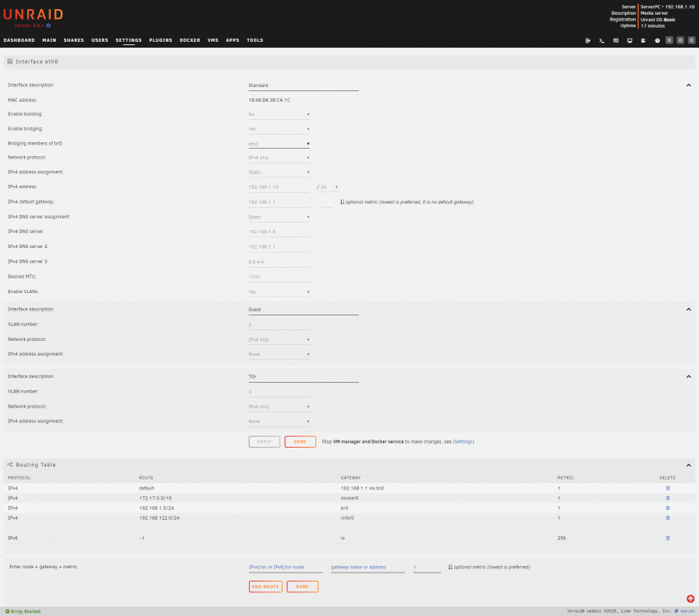Click the red back-to-top arrow icon
This screenshot has height=616, width=699.
pyautogui.click(x=690, y=599)
